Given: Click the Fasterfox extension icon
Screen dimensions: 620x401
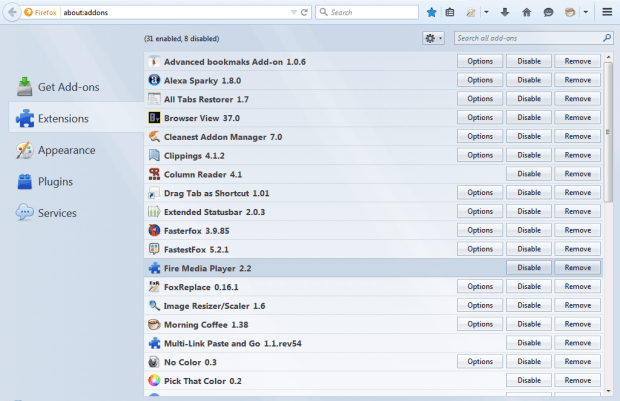Looking at the screenshot, I should click(x=154, y=230).
